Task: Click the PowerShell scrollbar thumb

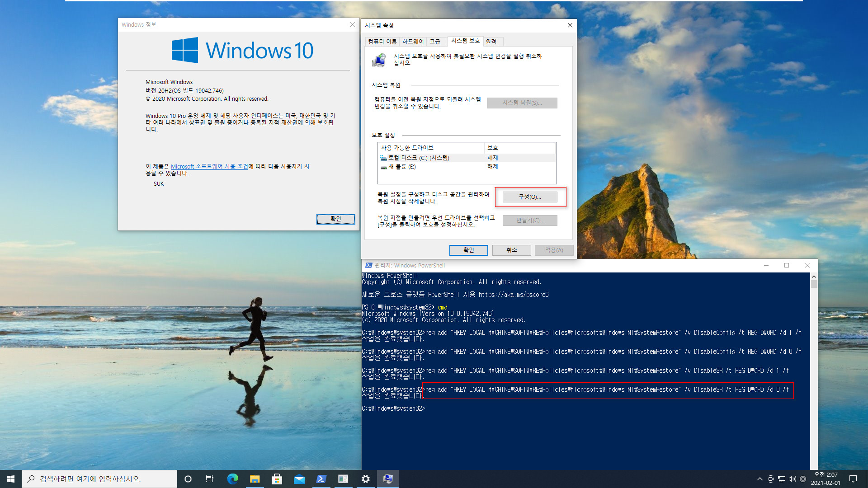Action: (814, 284)
